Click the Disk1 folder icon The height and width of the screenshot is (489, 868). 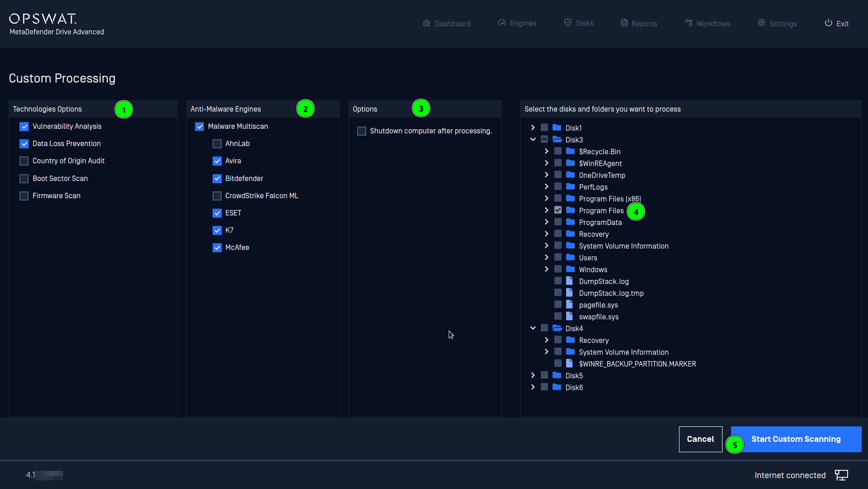point(557,127)
